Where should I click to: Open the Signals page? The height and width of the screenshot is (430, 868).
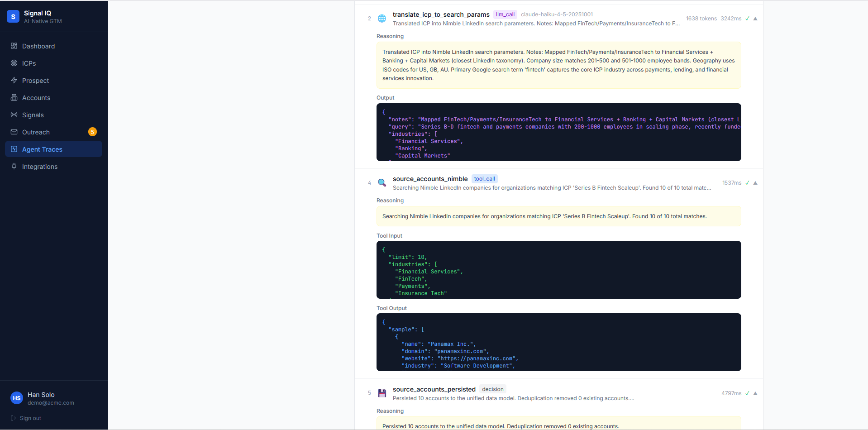pyautogui.click(x=53, y=115)
